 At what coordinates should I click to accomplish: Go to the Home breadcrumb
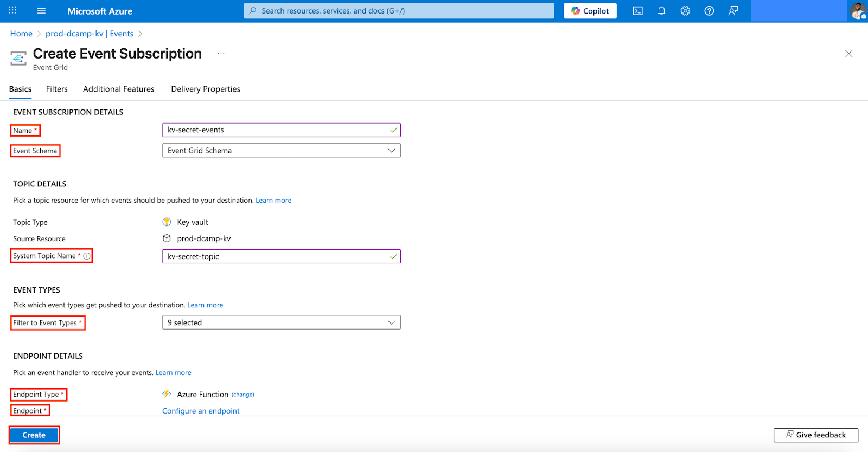(21, 34)
